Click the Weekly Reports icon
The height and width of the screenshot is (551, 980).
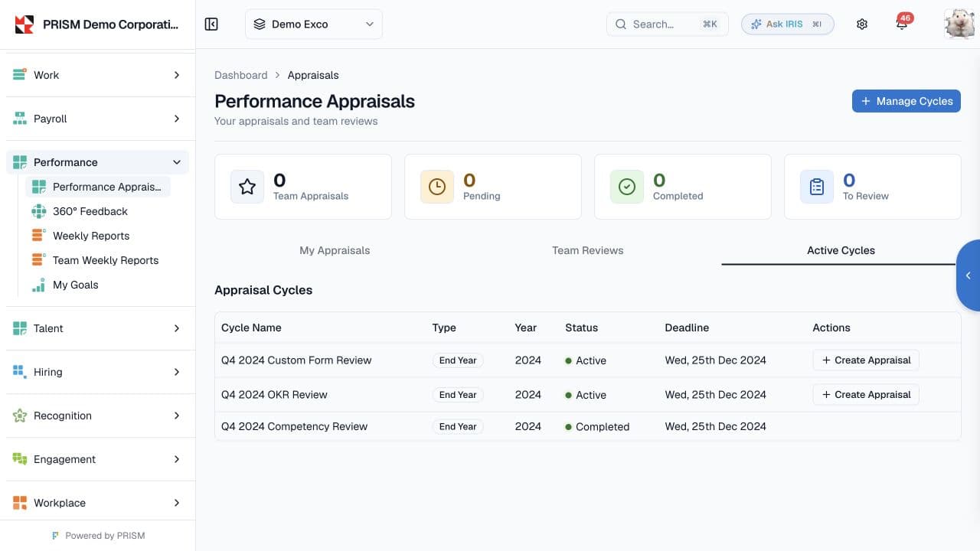(x=38, y=236)
